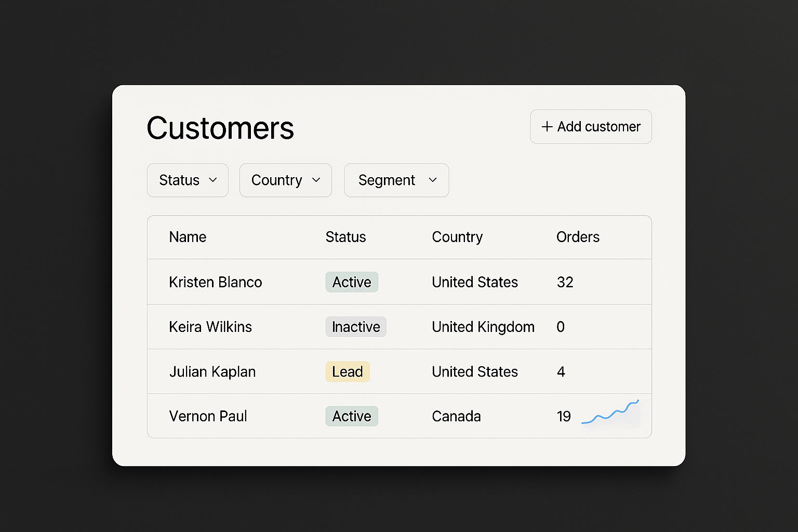Click on Julian Kaplan's name
The width and height of the screenshot is (798, 532).
(212, 372)
